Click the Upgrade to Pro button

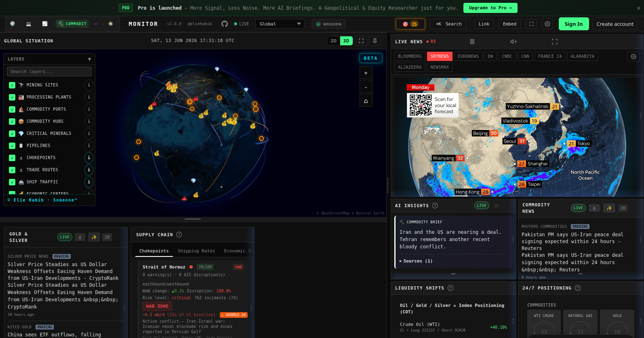click(x=490, y=8)
